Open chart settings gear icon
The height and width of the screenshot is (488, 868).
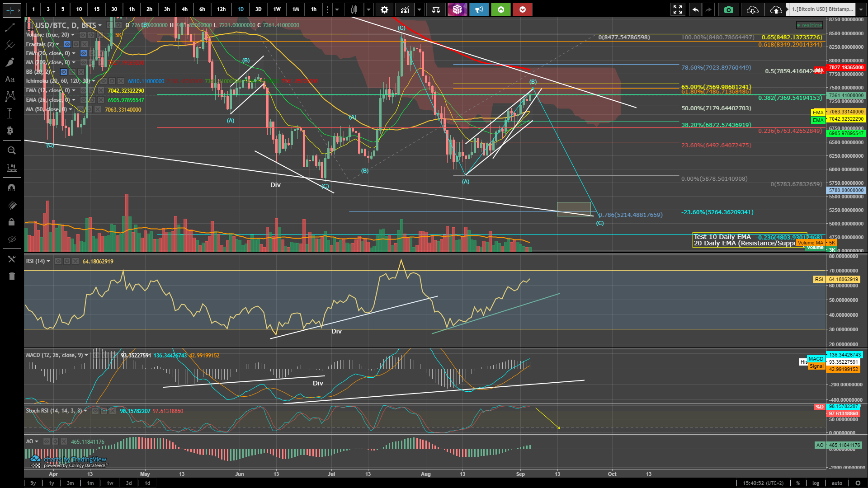(x=384, y=9)
